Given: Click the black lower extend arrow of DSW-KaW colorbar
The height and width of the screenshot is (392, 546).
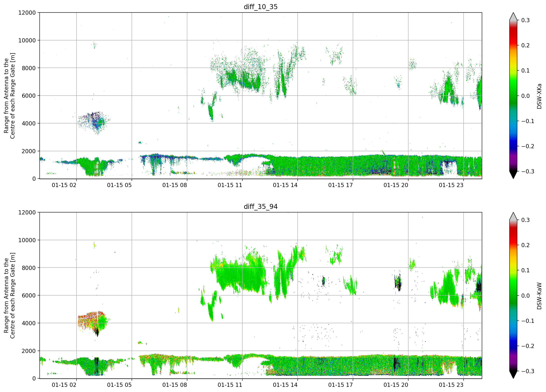Looking at the screenshot, I should [513, 375].
